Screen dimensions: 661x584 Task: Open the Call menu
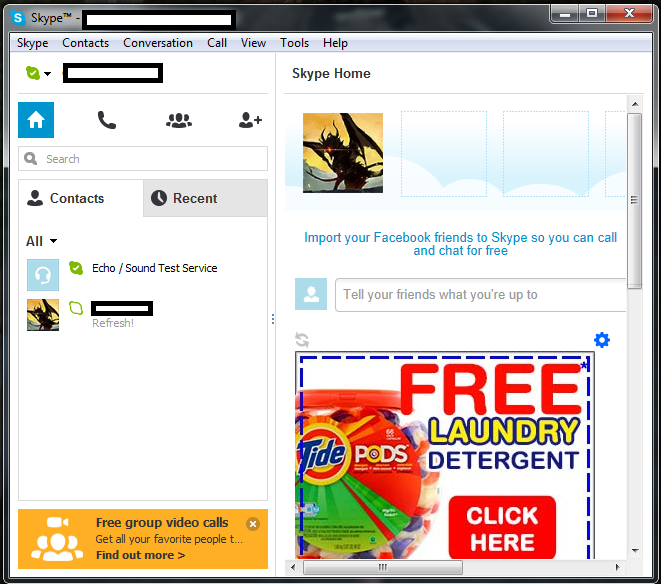(x=217, y=43)
